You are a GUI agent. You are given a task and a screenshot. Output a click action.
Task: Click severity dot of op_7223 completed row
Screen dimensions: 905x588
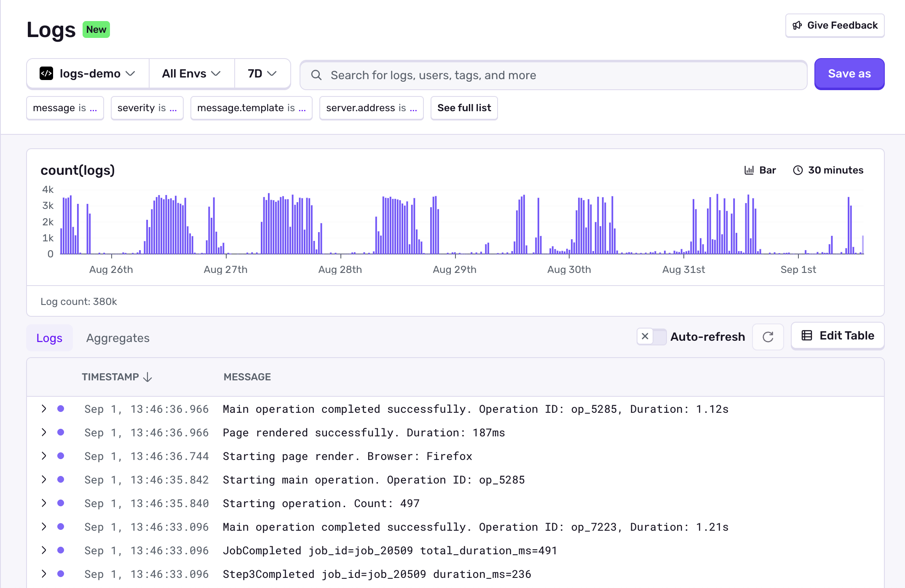point(61,527)
